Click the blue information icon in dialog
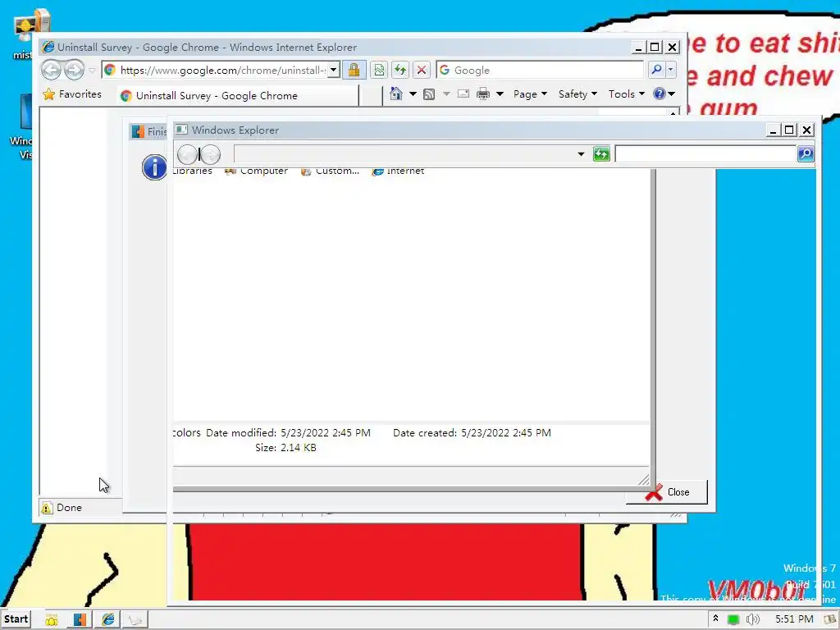The height and width of the screenshot is (630, 840). point(154,167)
